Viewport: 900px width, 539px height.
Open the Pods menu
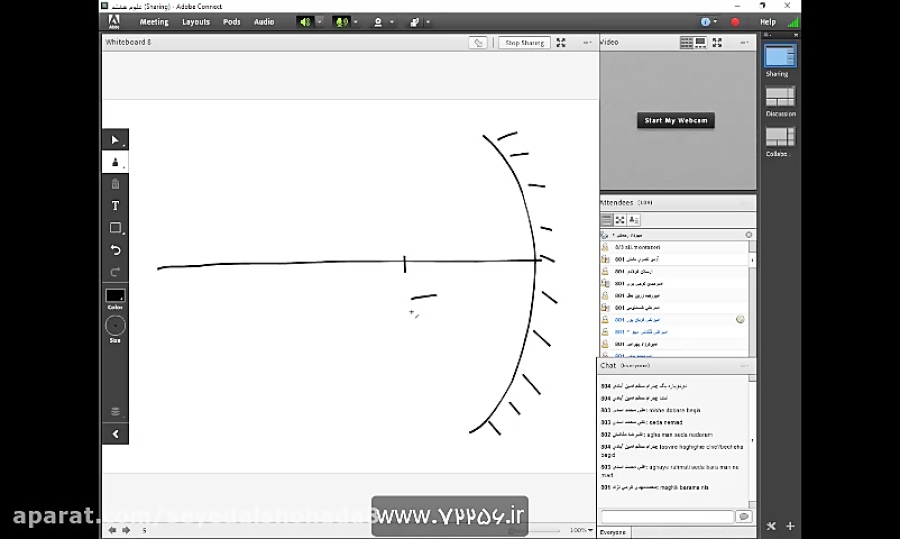[232, 22]
